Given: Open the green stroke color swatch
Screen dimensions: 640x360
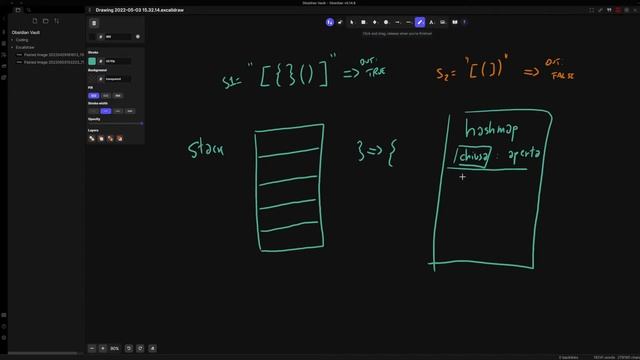Looking at the screenshot, I should click(92, 61).
